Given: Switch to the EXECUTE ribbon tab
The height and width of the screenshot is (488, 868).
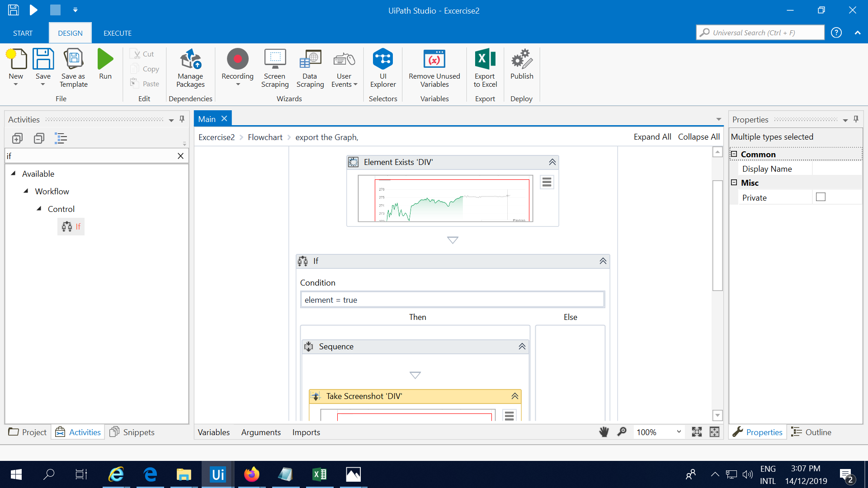Looking at the screenshot, I should point(117,33).
